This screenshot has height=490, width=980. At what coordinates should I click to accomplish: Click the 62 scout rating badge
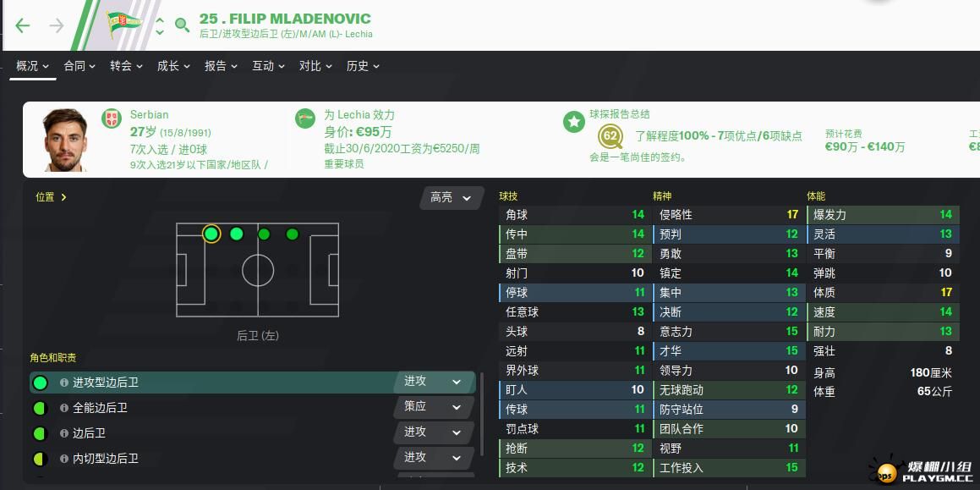(x=610, y=135)
